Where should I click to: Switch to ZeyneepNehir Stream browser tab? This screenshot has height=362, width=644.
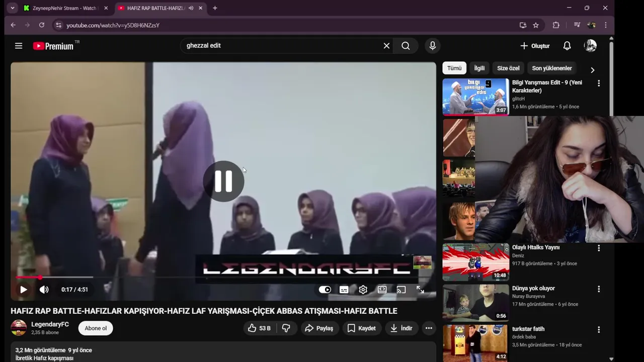[x=64, y=8]
